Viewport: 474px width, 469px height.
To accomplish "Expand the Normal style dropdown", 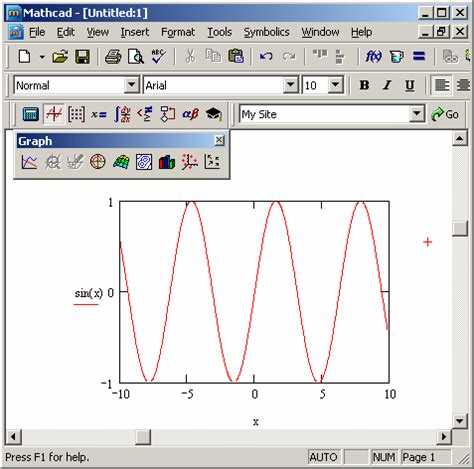I will click(132, 85).
